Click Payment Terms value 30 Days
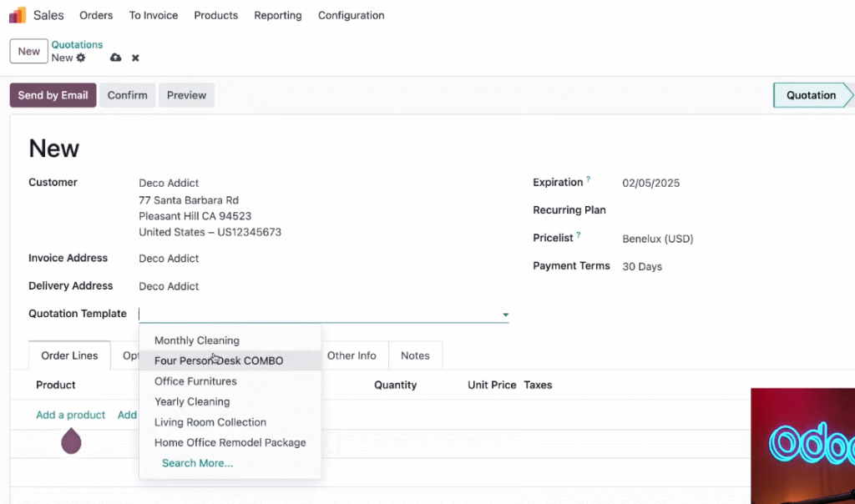 pos(642,266)
